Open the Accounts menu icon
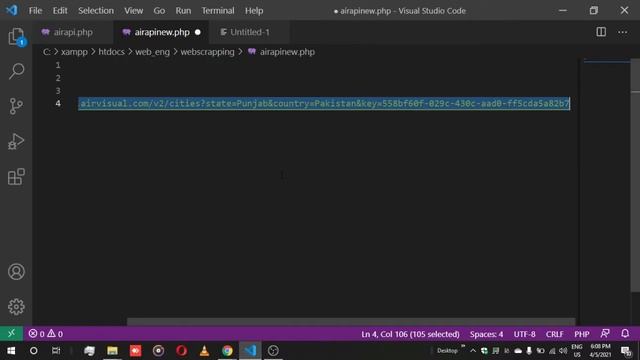640x360 pixels. [16, 272]
